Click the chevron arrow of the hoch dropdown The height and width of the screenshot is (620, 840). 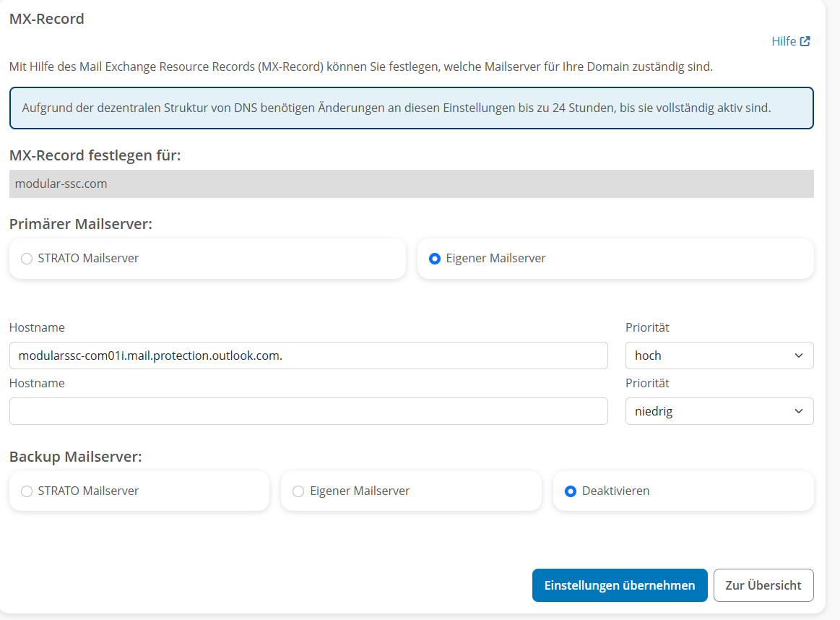pyautogui.click(x=798, y=356)
